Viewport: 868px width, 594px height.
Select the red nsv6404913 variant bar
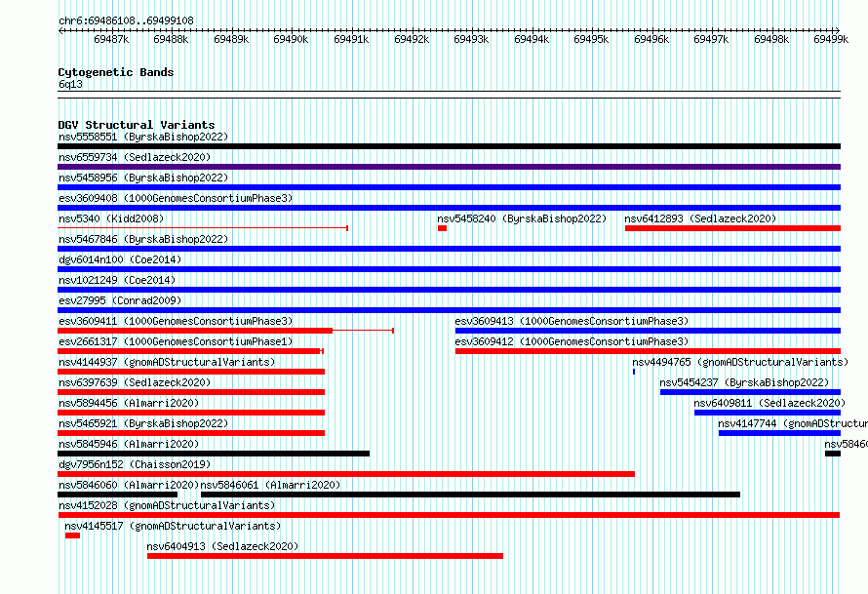point(325,556)
